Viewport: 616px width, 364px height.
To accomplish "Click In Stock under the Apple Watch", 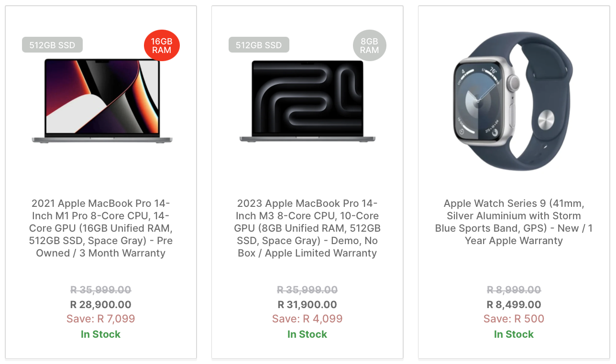I will [514, 334].
